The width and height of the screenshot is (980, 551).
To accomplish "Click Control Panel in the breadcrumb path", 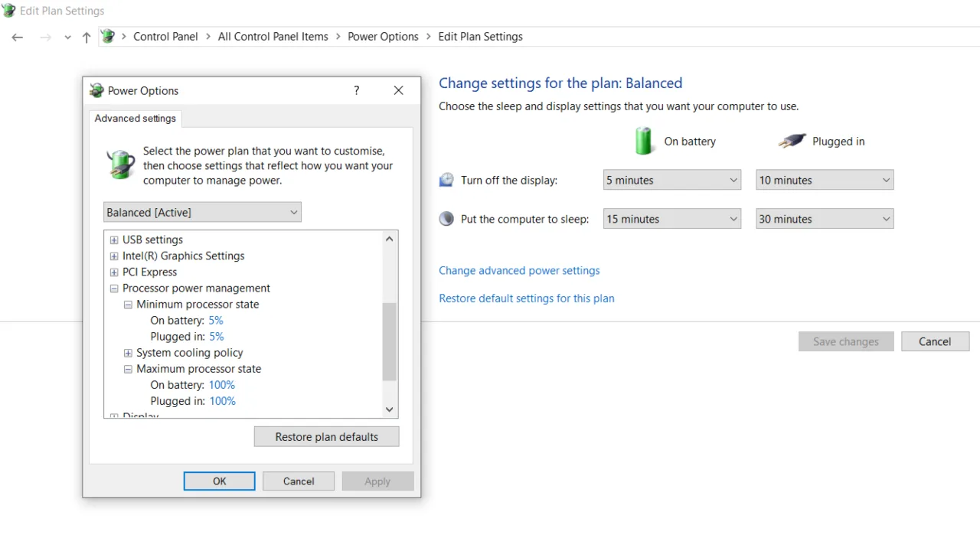I will pos(165,36).
